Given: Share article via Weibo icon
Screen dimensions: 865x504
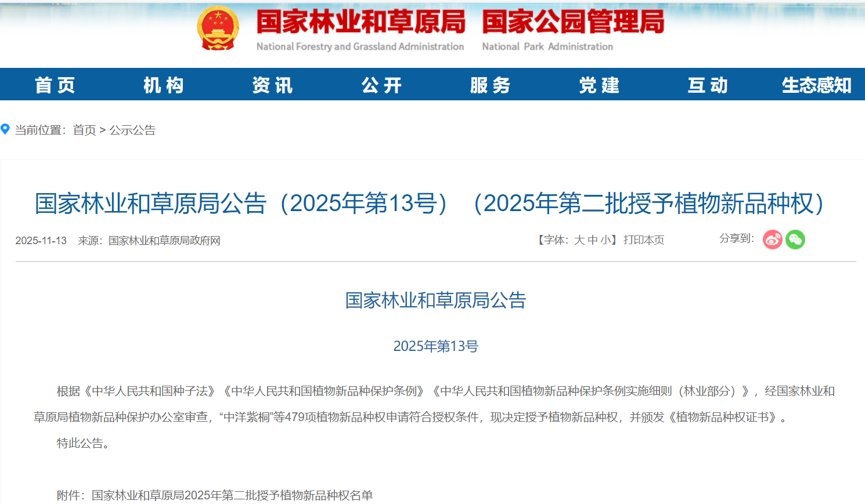Looking at the screenshot, I should click(772, 240).
